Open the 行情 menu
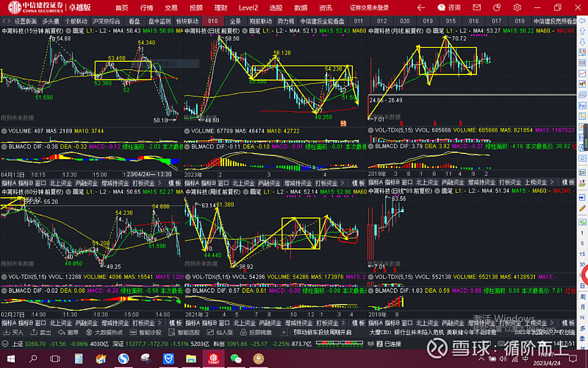 [146, 7]
